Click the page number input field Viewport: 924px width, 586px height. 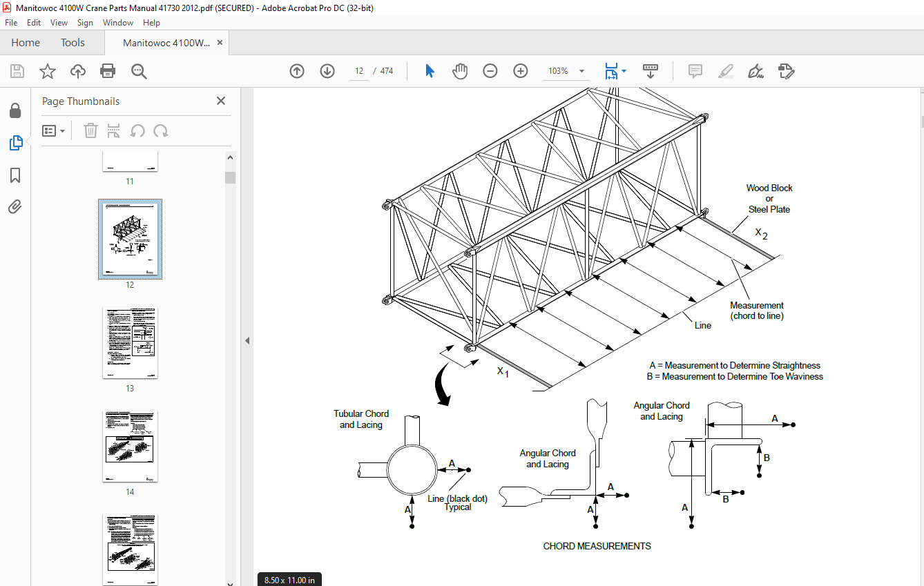point(359,71)
